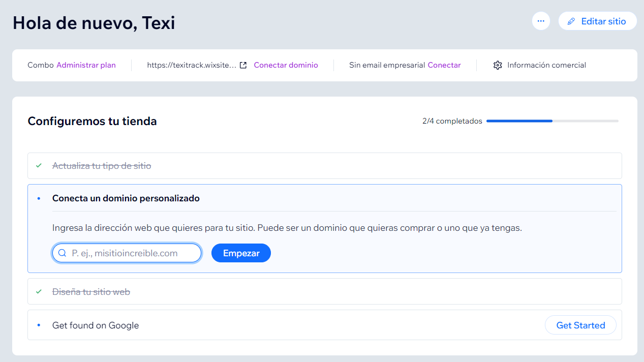Click the Get Started button
Screen dimensions: 644x362
click(x=580, y=325)
